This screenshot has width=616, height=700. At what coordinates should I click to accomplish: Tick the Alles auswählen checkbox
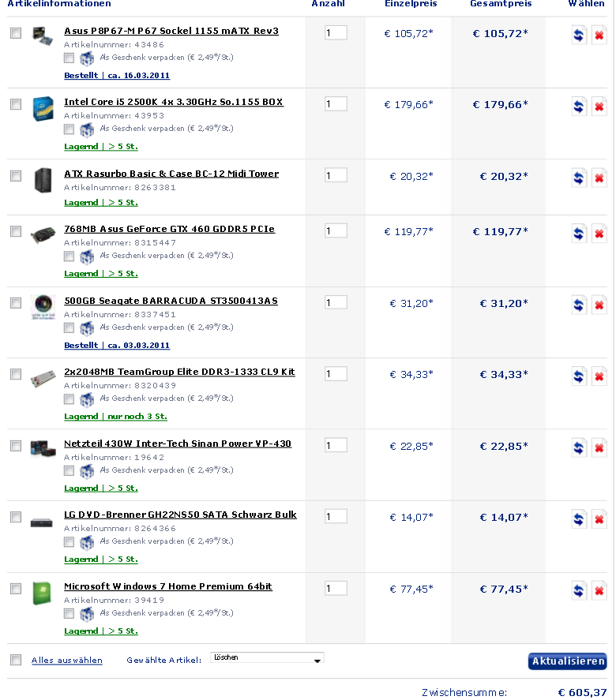click(x=16, y=660)
